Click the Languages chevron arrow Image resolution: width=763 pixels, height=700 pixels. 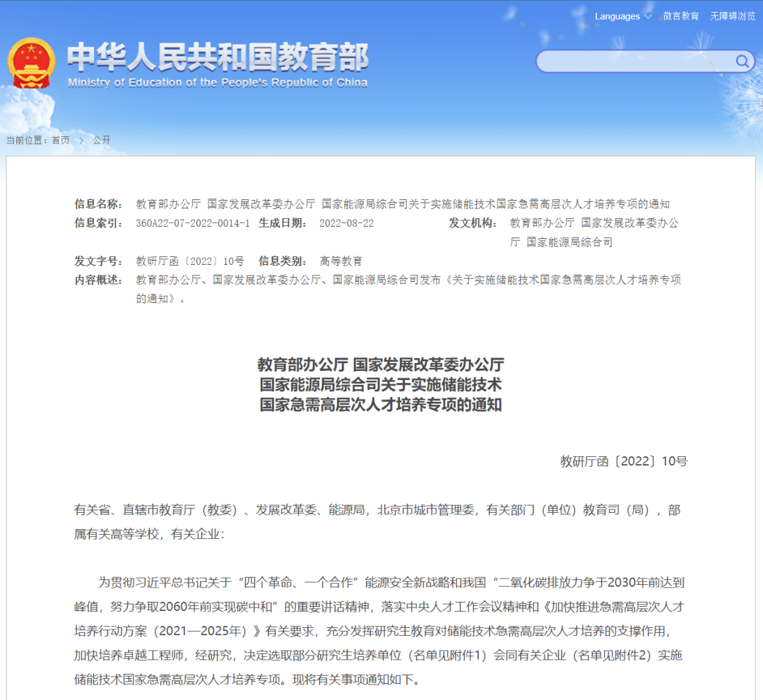[x=648, y=16]
